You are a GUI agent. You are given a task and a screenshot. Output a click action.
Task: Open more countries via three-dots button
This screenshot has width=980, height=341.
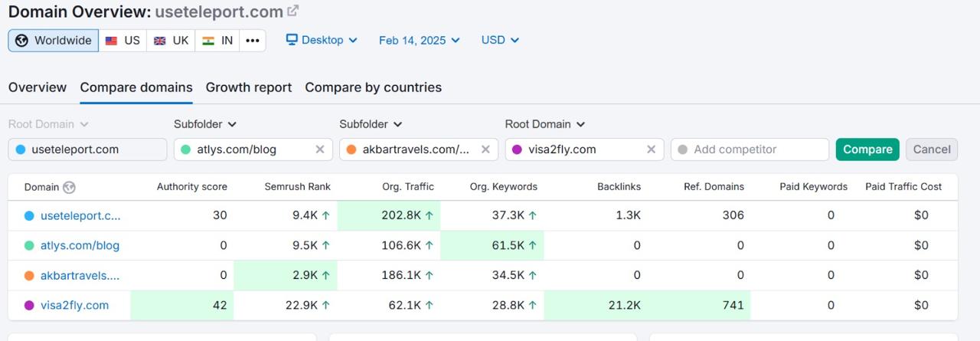253,41
